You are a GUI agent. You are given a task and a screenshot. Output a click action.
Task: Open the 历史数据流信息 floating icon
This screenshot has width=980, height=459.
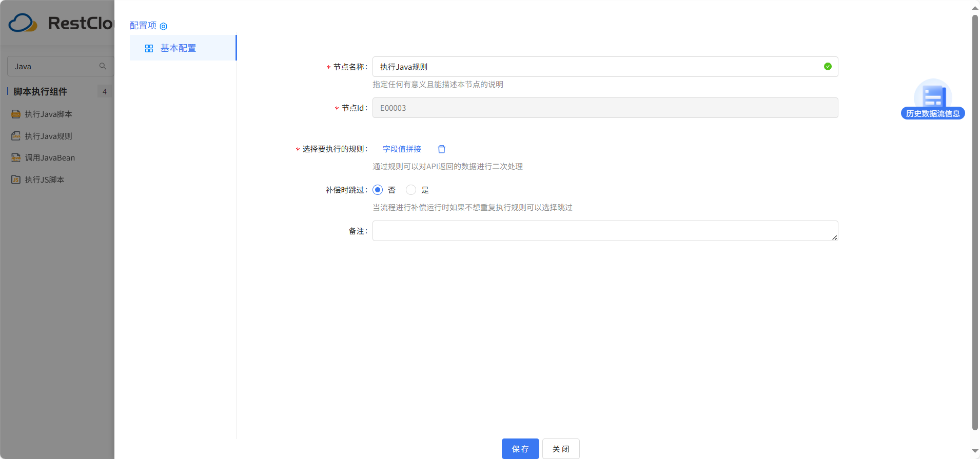pos(933,93)
